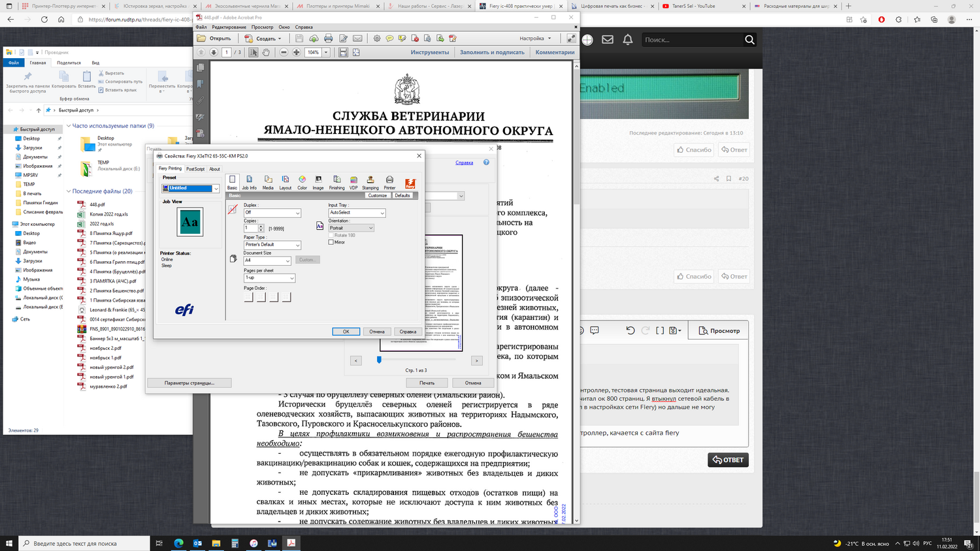Click the Acrobat page number field
This screenshot has height=551, width=980.
click(227, 52)
